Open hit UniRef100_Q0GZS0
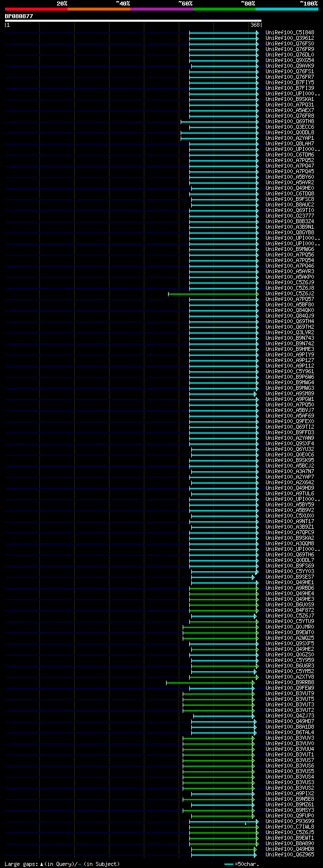323x868 pixels. pyautogui.click(x=290, y=655)
